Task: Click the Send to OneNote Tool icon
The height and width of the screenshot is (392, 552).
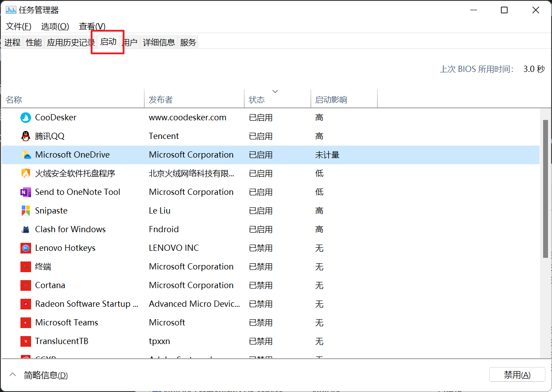Action: coord(26,192)
